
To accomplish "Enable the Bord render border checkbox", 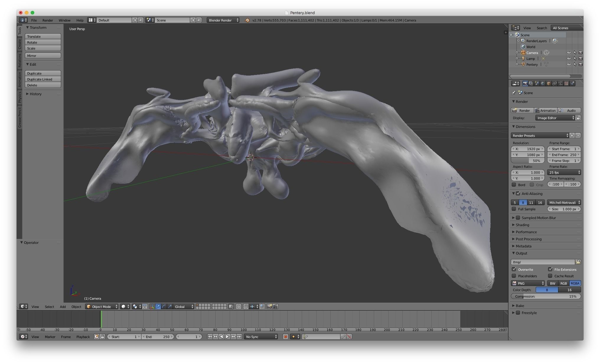I will [514, 185].
